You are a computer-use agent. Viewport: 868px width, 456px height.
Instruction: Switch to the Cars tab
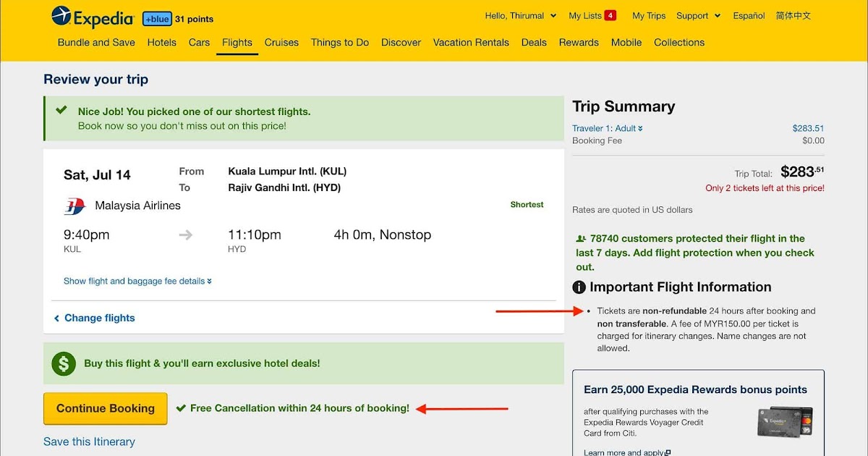(x=199, y=42)
